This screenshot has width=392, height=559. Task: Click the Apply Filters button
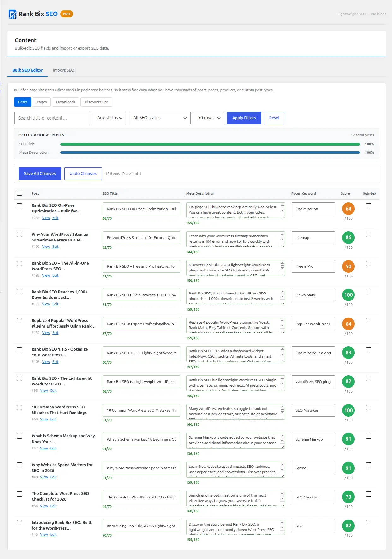[244, 118]
